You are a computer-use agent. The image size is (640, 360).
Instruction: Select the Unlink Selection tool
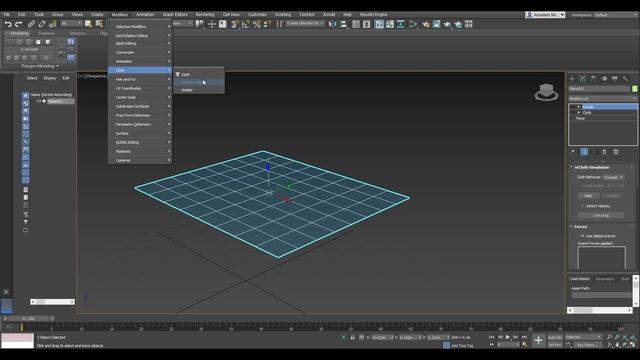tap(42, 24)
